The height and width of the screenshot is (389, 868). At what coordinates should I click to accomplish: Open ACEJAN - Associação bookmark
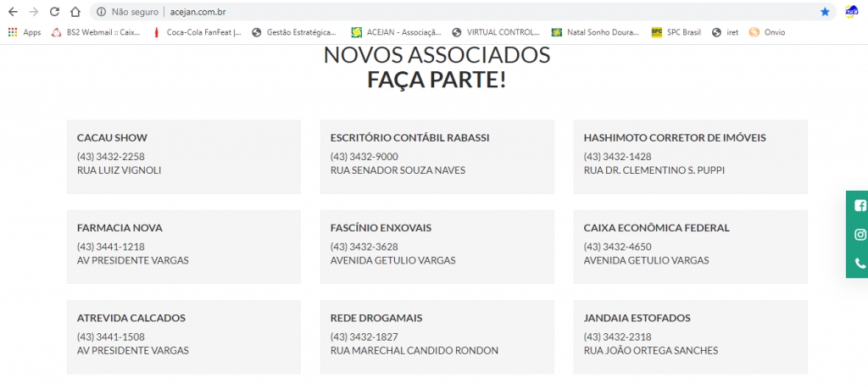coord(397,33)
